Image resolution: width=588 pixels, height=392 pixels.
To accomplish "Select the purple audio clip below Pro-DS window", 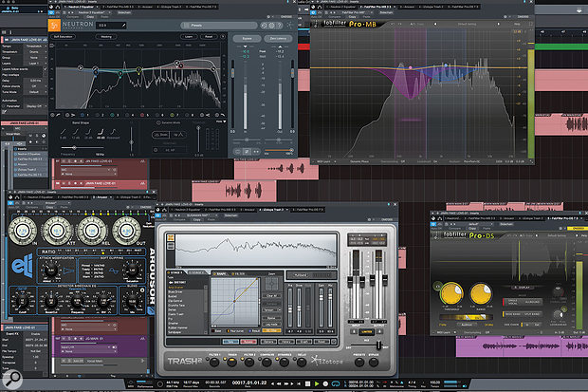I will (522, 346).
